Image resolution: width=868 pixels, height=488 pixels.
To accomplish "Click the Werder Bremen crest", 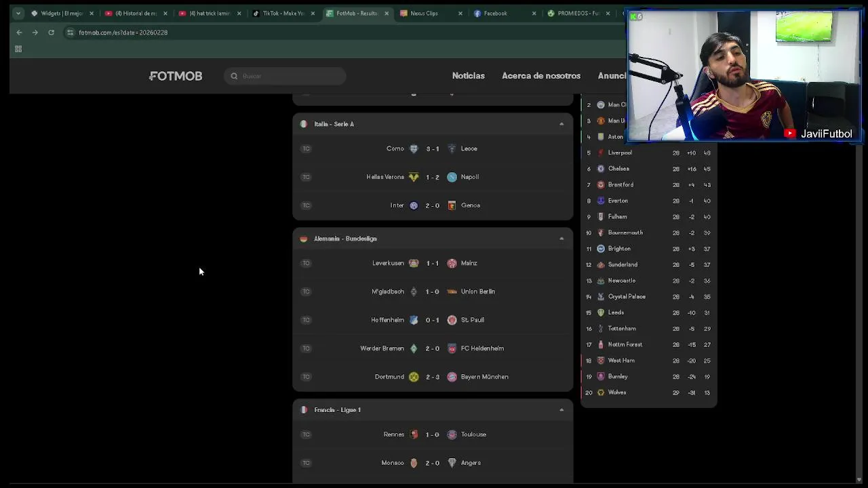I will click(x=414, y=348).
